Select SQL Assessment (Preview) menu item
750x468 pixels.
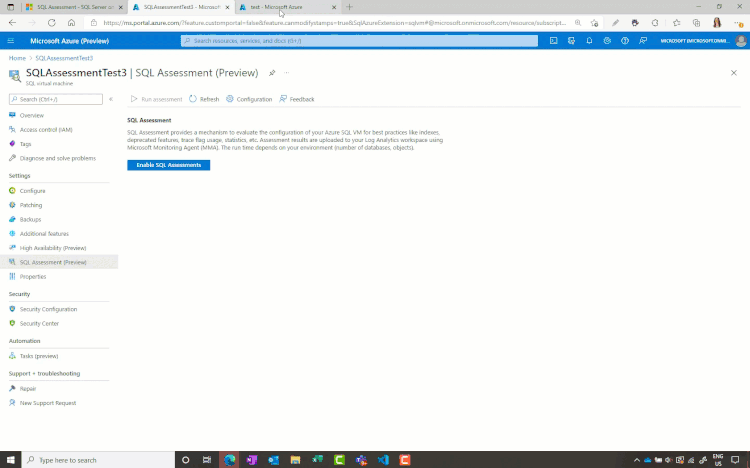[59, 262]
